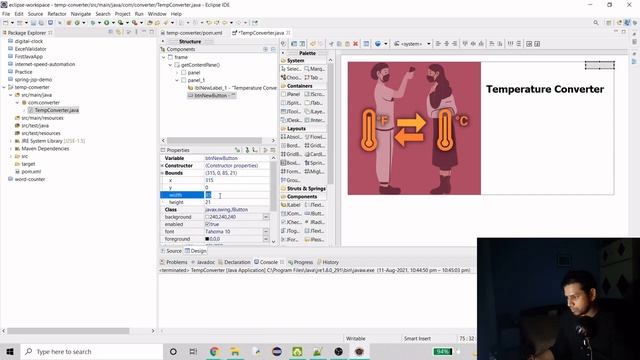Click the Choose component palette tool
The width and height of the screenshot is (640, 360).
tap(291, 78)
